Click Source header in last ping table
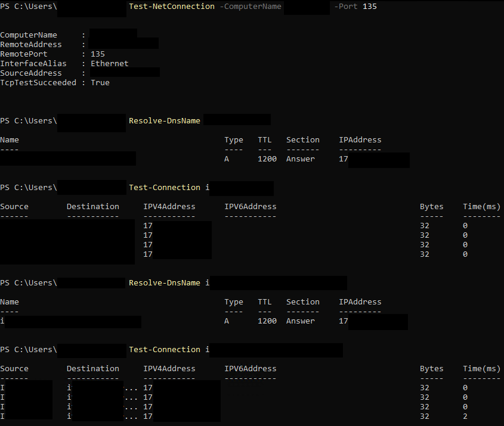 pyautogui.click(x=14, y=369)
